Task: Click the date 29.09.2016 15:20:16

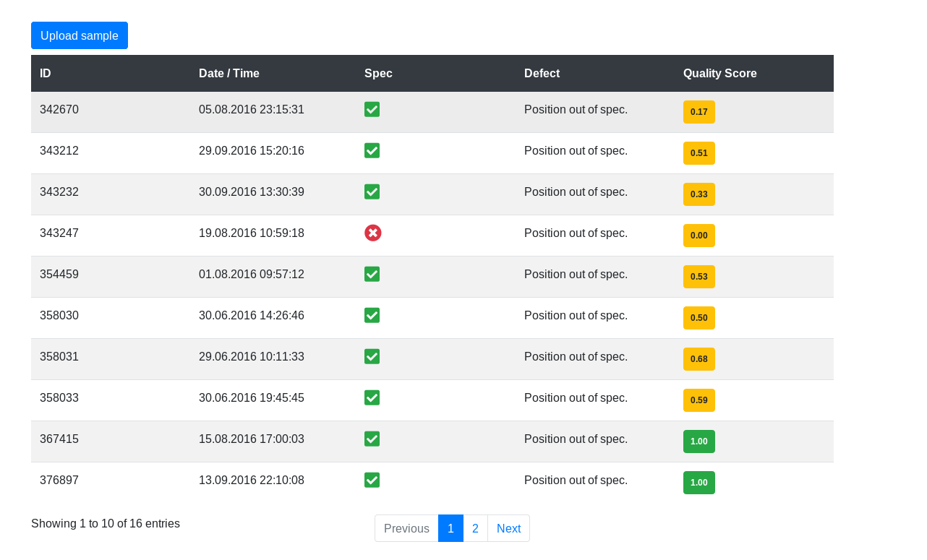Action: [x=252, y=151]
